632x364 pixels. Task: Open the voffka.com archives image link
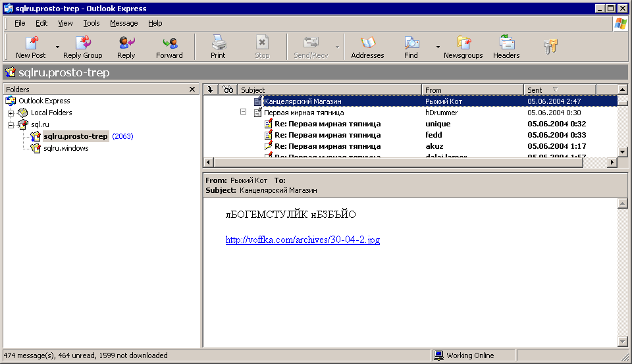pos(303,240)
